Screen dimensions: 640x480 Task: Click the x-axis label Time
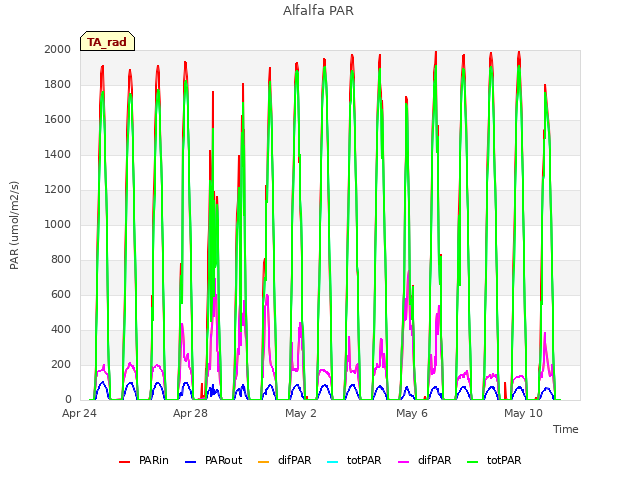(x=566, y=429)
